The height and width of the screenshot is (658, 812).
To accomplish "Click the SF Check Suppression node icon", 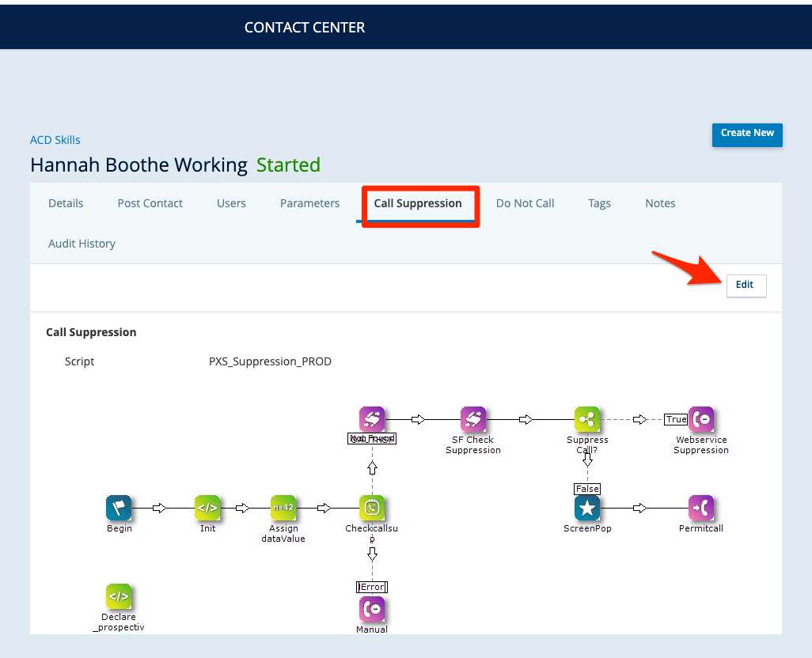I will click(473, 419).
